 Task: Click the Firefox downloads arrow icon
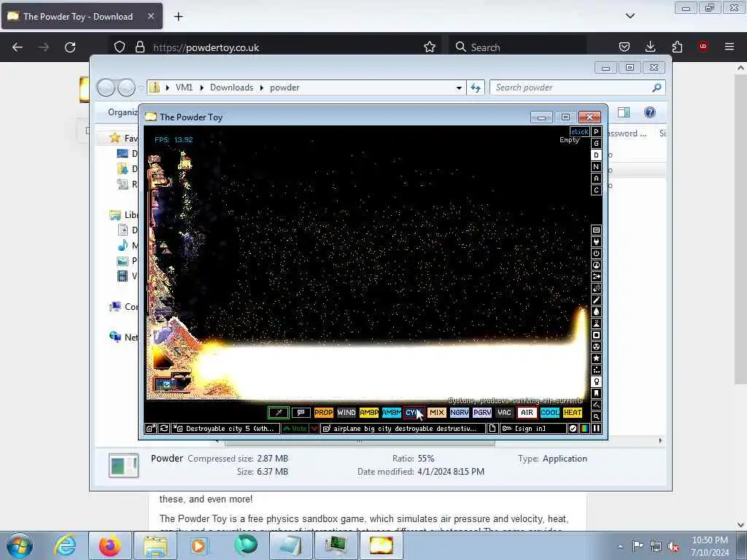[650, 47]
